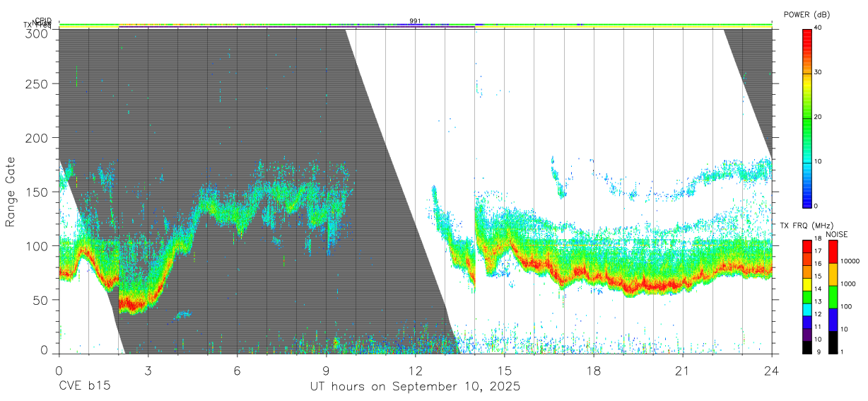The height and width of the screenshot is (401, 868).
Task: Click the CPID label above the plot
Action: point(42,21)
